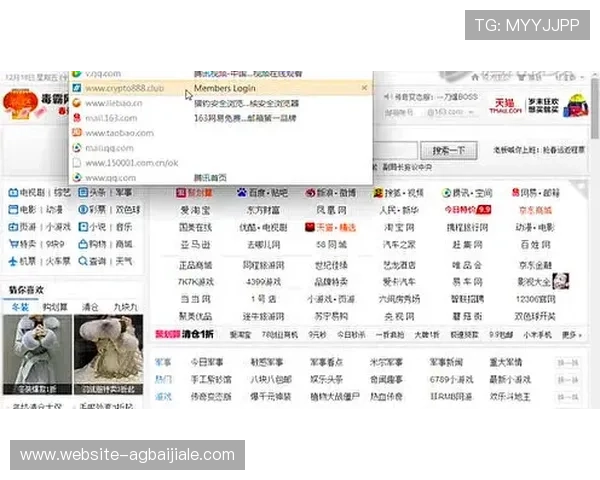This screenshot has height=480, width=600.
Task: Choose www.liebao.cn from the URL suggestions
Action: click(x=221, y=103)
